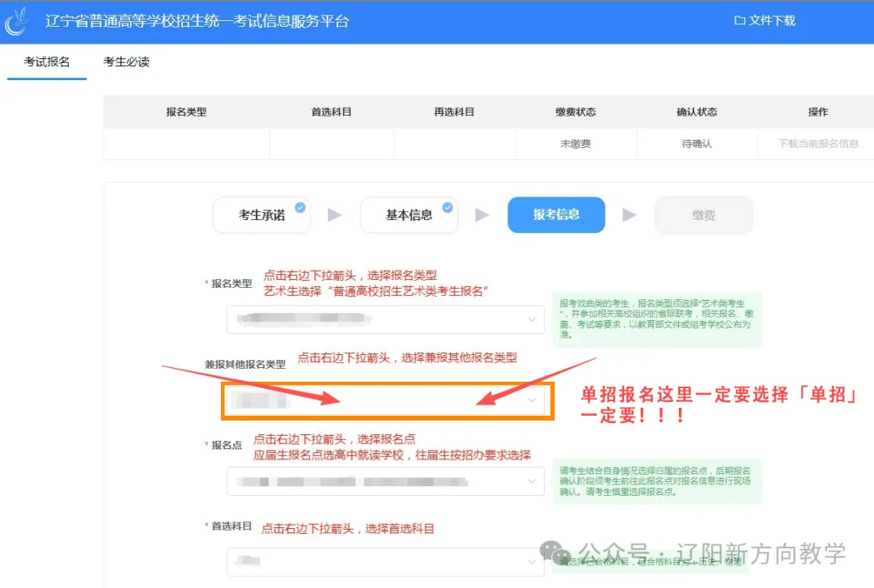Viewport: 874px width, 588px height.
Task: Click the 操作 column header
Action: coord(817,112)
